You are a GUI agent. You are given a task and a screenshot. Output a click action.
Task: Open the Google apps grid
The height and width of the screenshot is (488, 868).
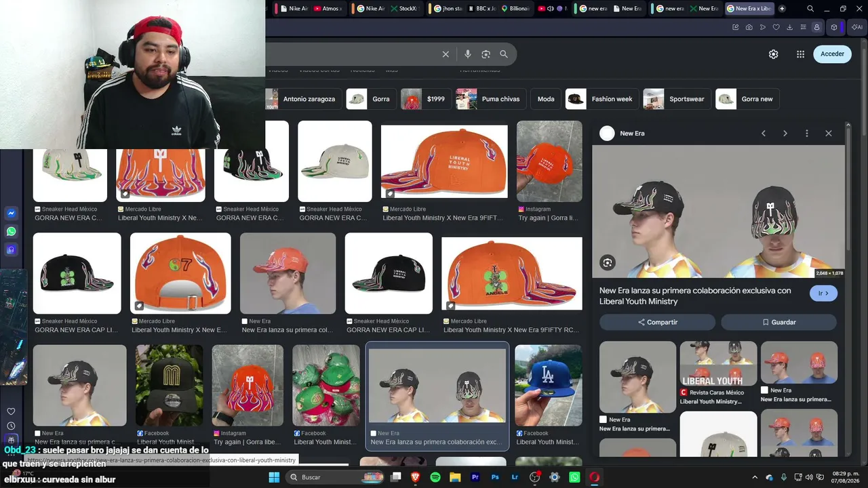point(800,54)
